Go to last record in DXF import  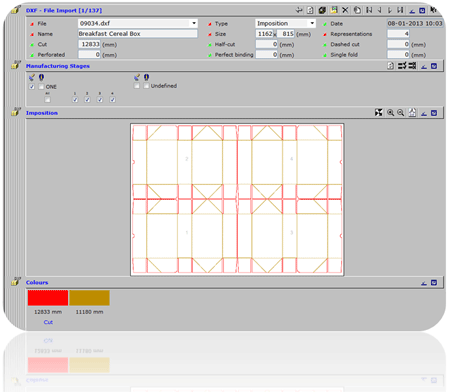pyautogui.click(x=400, y=10)
